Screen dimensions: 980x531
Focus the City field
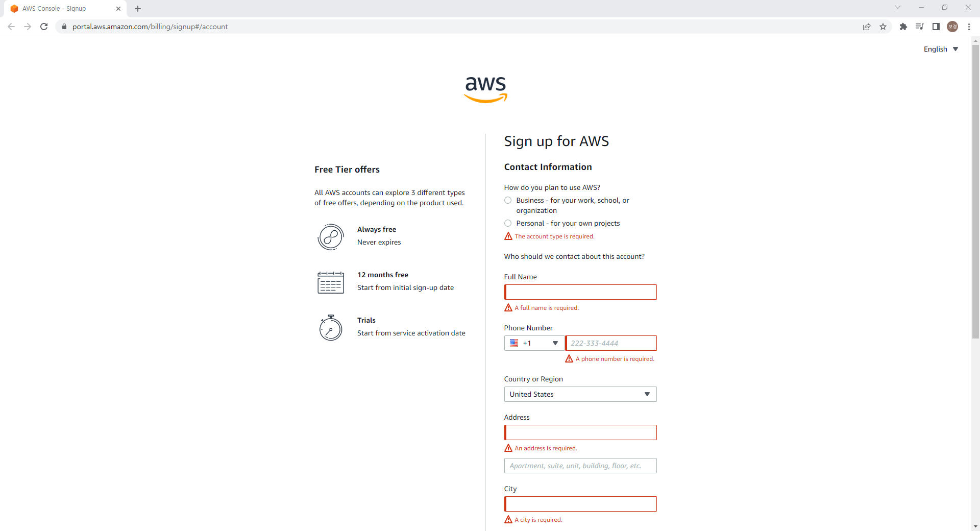(580, 504)
